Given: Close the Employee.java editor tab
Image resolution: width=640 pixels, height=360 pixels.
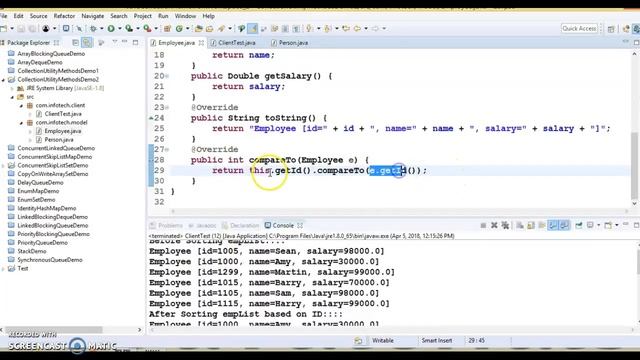Looking at the screenshot, I should tap(201, 42).
